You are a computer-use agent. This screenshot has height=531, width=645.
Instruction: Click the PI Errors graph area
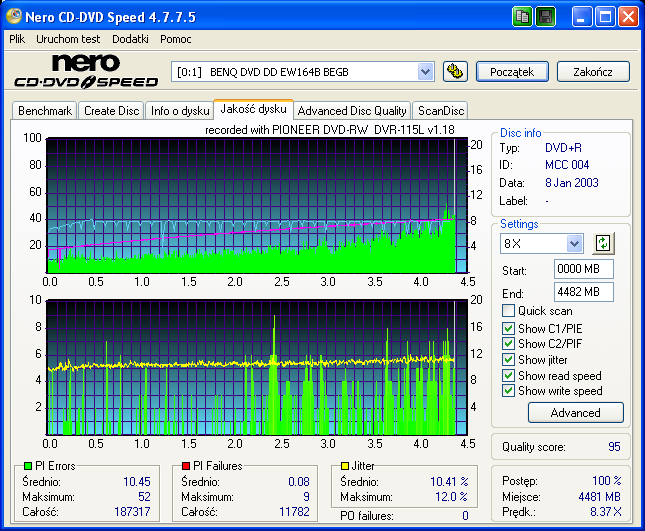point(257,206)
